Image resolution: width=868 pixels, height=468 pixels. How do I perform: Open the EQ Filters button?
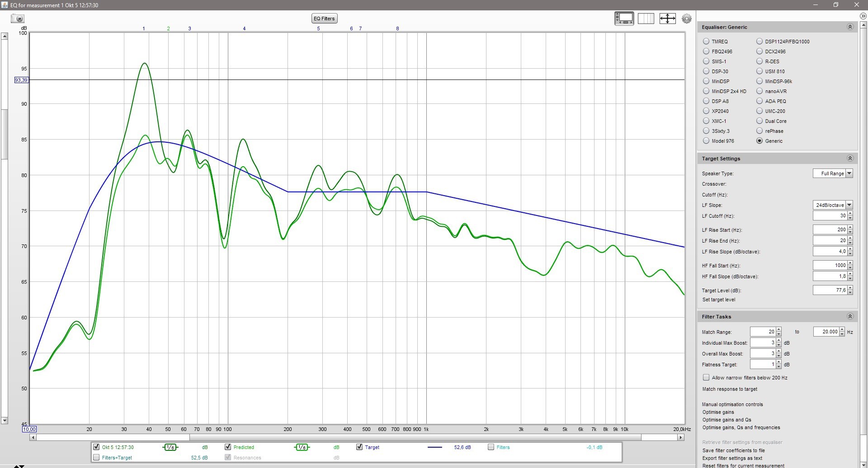[324, 19]
